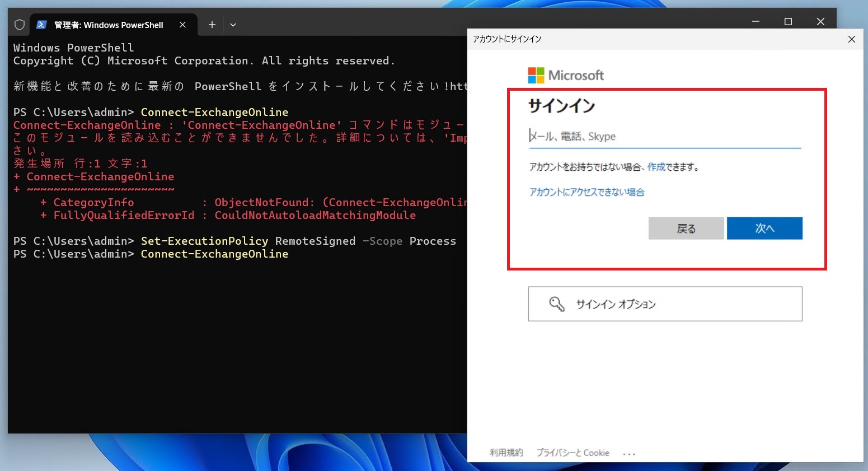Minimize the PowerShell window
The width and height of the screenshot is (868, 471).
(756, 21)
